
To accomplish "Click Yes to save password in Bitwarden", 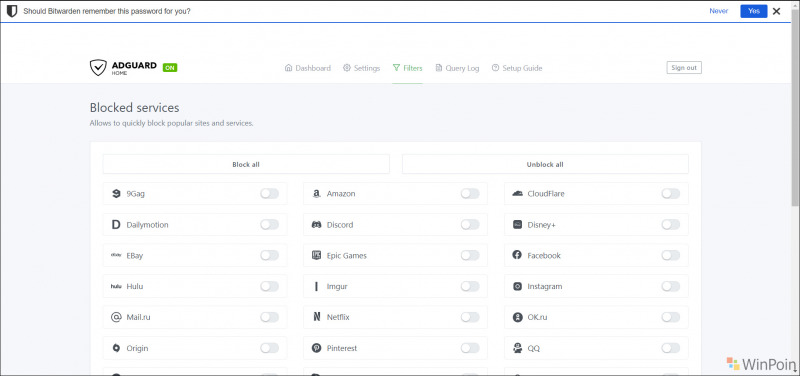I will coord(754,11).
